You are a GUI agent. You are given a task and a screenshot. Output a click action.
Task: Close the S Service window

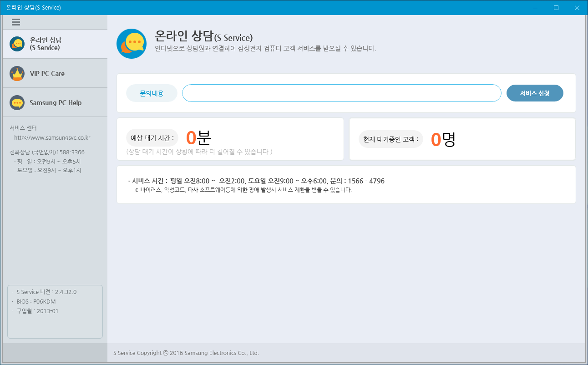[x=577, y=8]
